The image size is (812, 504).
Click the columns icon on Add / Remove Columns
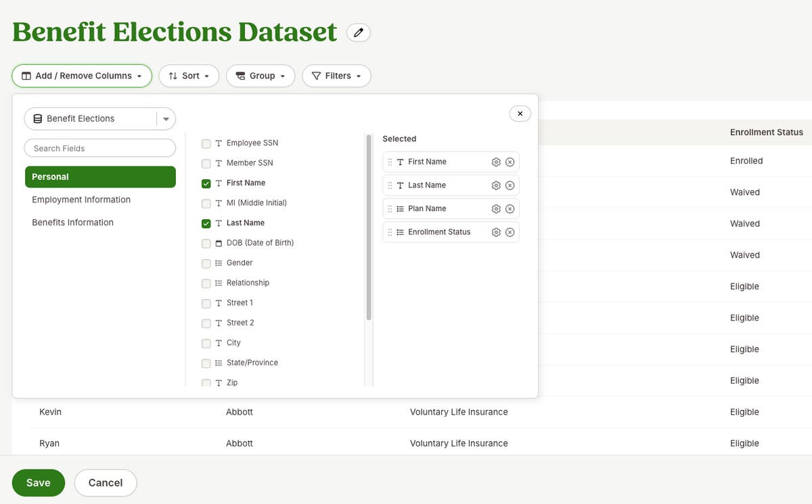tap(26, 76)
